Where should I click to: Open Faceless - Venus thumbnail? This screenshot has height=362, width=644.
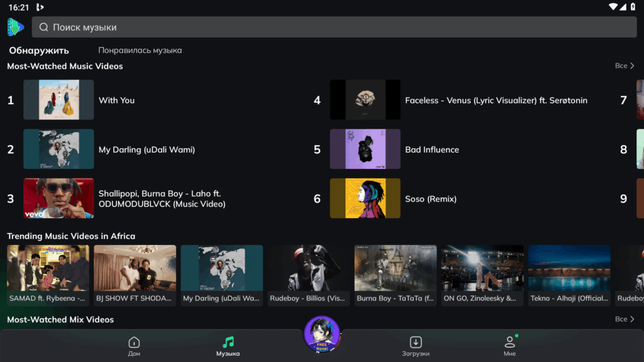(365, 100)
